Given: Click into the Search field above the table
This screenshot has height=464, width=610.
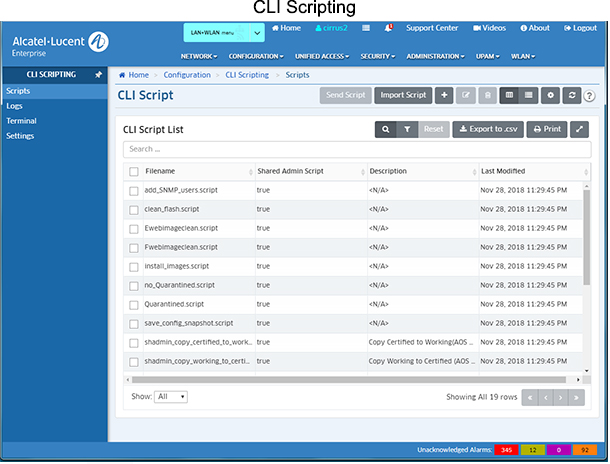Looking at the screenshot, I should (355, 149).
